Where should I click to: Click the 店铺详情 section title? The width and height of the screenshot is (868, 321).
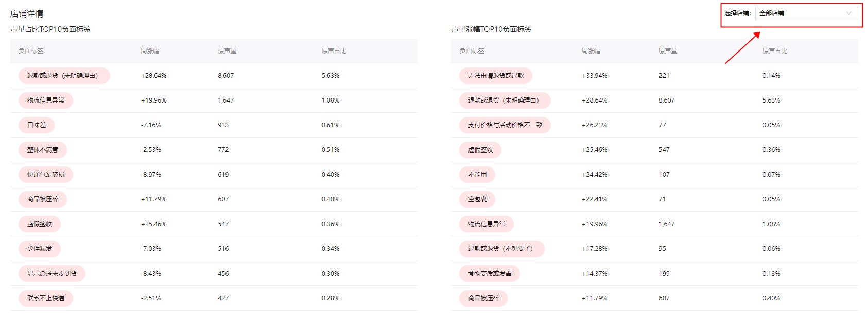coord(27,14)
